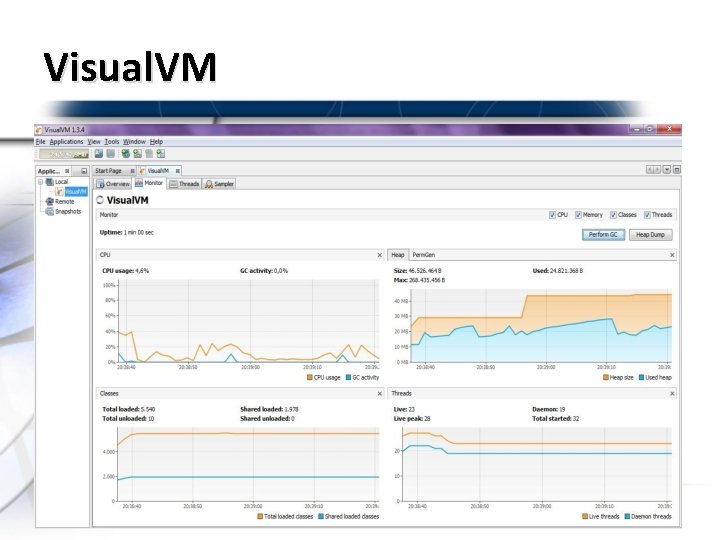This screenshot has width=720, height=540.
Task: Click the GC activity legend swatch
Action: 348,377
